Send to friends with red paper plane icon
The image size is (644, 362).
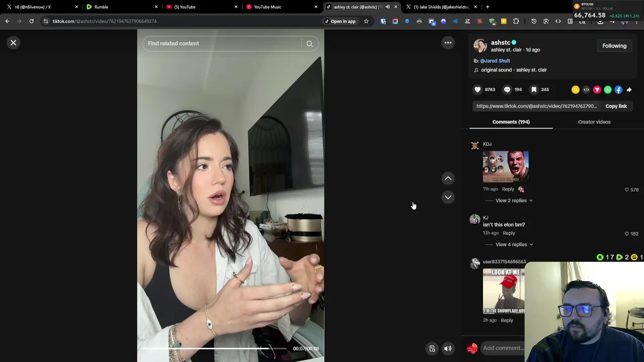pos(597,89)
